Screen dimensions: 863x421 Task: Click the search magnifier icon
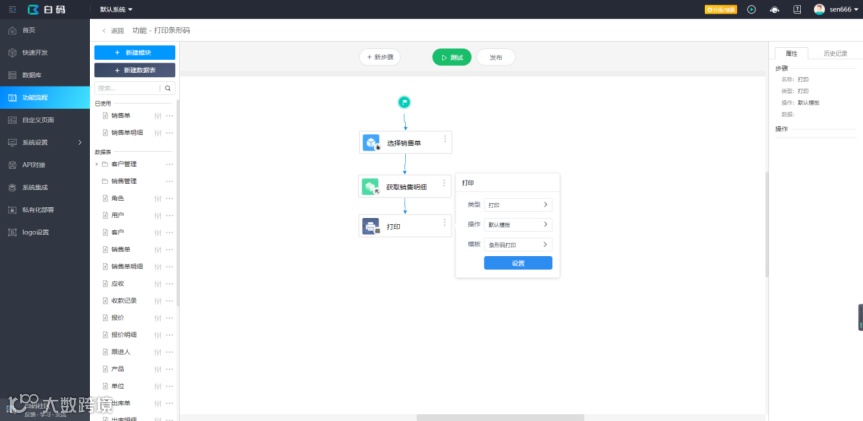point(168,88)
